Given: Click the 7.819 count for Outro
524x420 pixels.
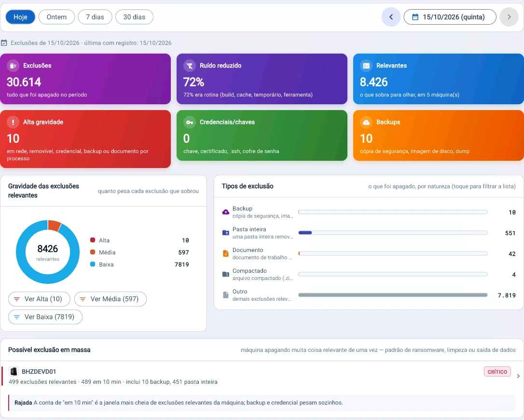Looking at the screenshot, I should (x=507, y=295).
